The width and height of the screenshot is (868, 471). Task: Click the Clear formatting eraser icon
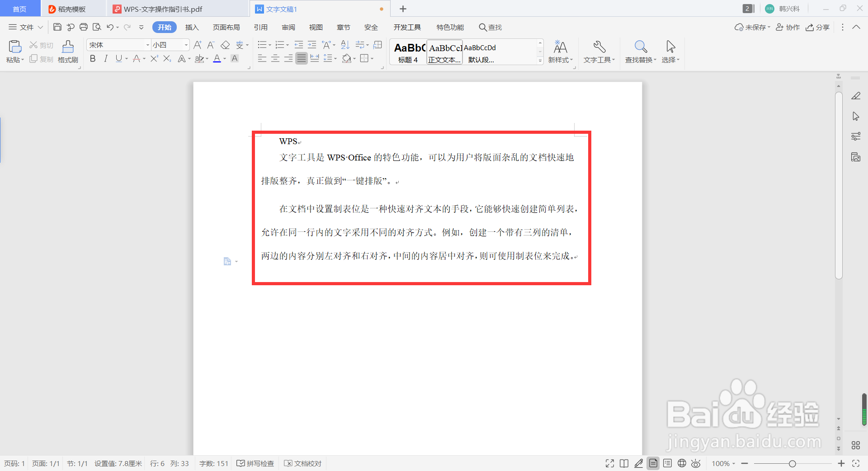[225, 45]
